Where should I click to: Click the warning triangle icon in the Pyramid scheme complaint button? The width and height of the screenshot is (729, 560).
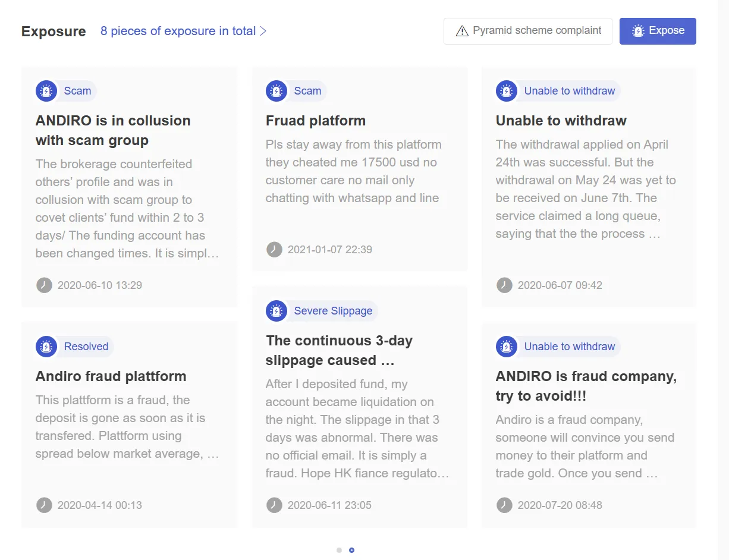coord(462,31)
